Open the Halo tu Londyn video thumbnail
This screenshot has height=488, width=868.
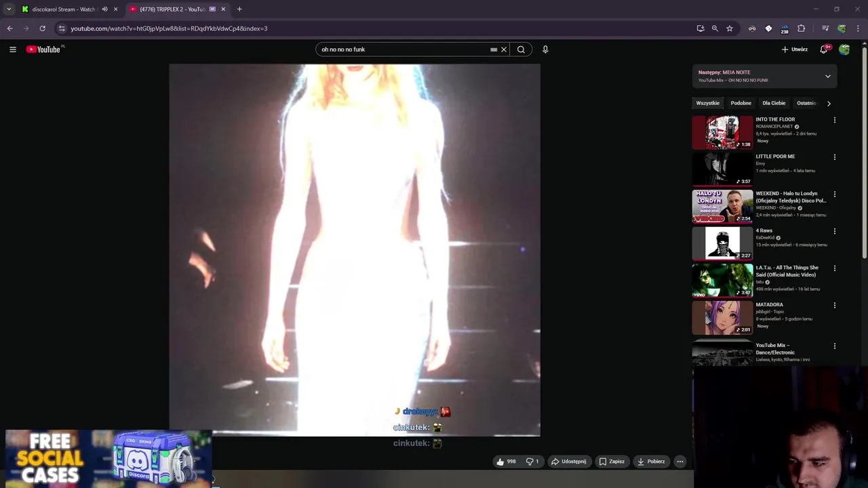click(722, 206)
